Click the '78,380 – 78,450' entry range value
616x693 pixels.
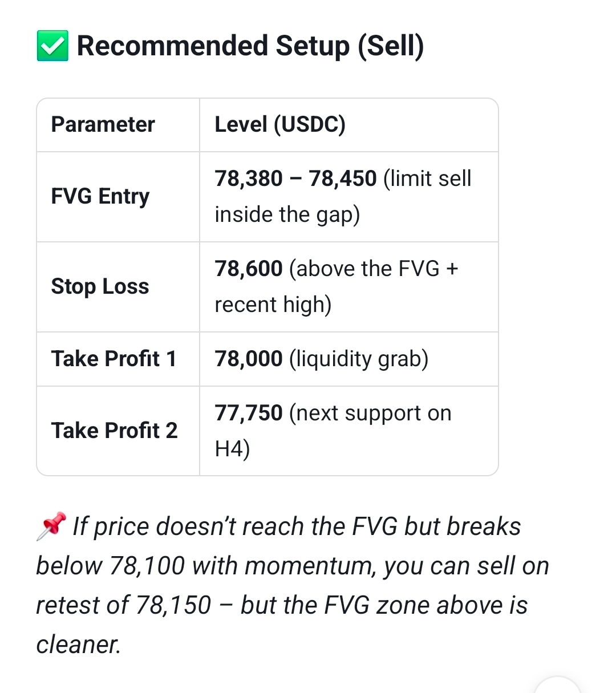pos(295,179)
